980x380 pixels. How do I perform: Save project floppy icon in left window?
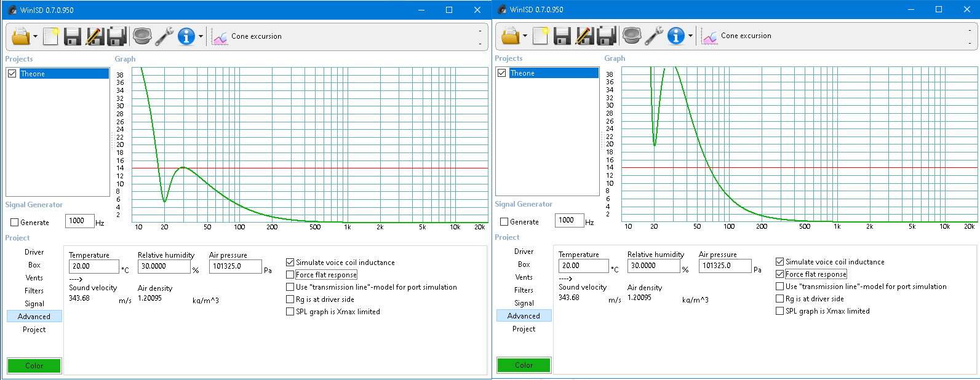pos(73,36)
